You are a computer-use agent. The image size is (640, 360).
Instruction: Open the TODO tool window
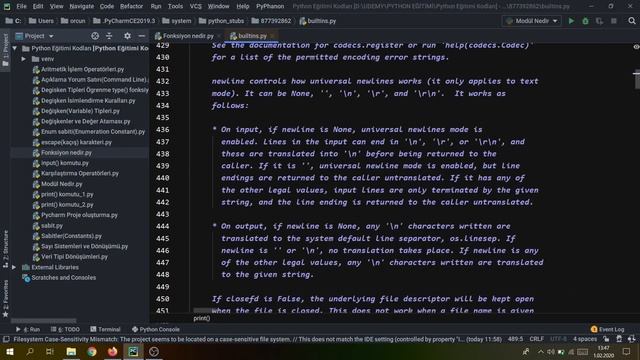[x=65, y=329]
